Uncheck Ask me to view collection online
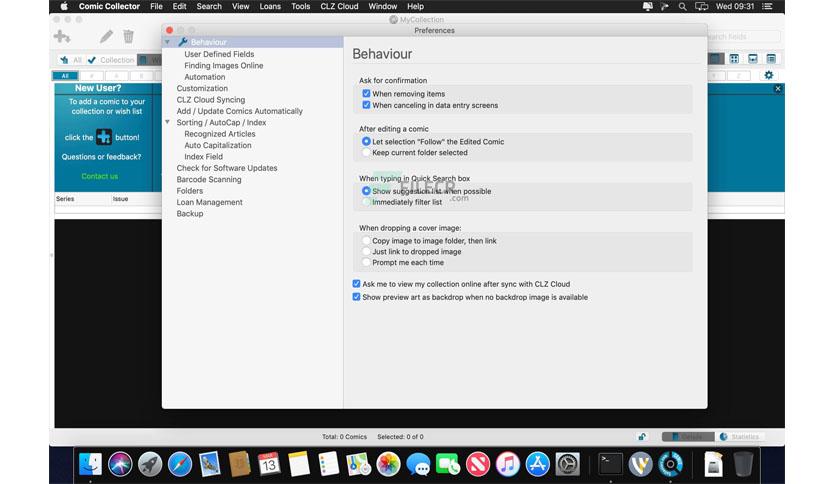The height and width of the screenshot is (484, 836). pos(356,284)
